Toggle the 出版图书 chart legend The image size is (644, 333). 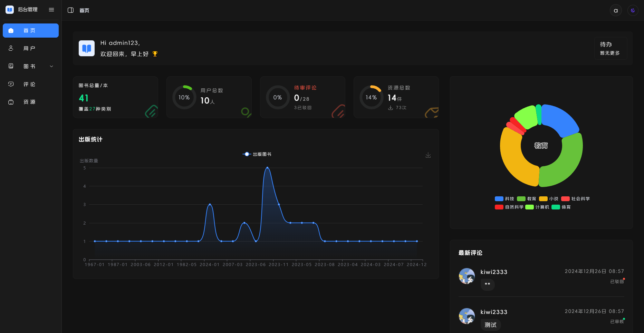tap(257, 154)
